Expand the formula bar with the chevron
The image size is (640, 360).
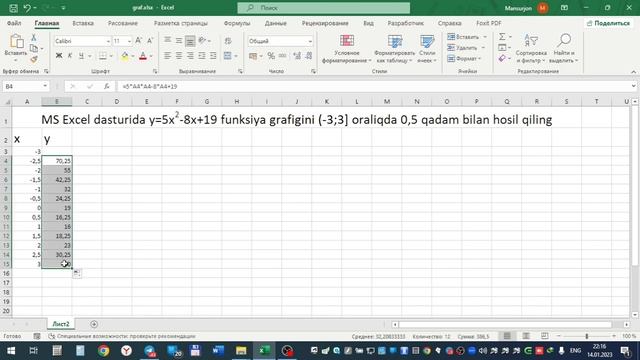pyautogui.click(x=633, y=86)
